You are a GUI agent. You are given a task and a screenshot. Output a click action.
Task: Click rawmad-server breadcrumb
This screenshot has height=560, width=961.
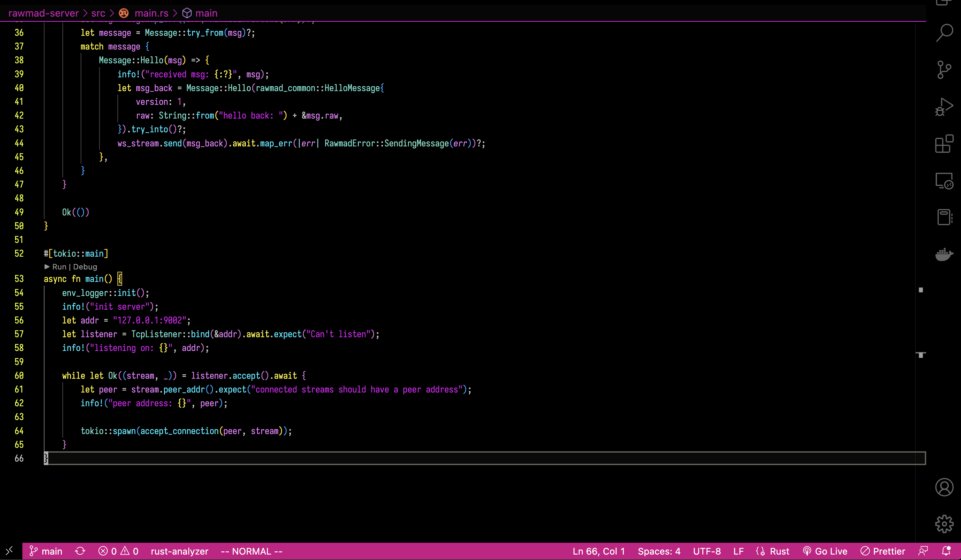[43, 13]
